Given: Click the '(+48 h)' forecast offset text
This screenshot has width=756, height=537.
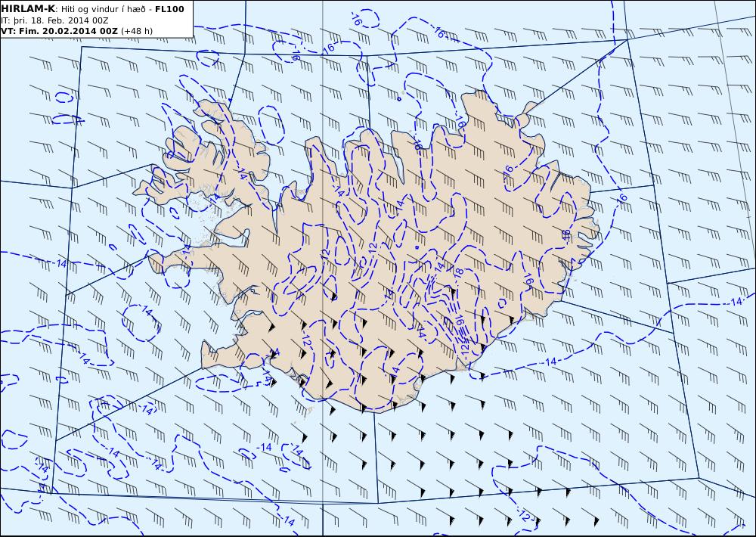Looking at the screenshot, I should (136, 31).
